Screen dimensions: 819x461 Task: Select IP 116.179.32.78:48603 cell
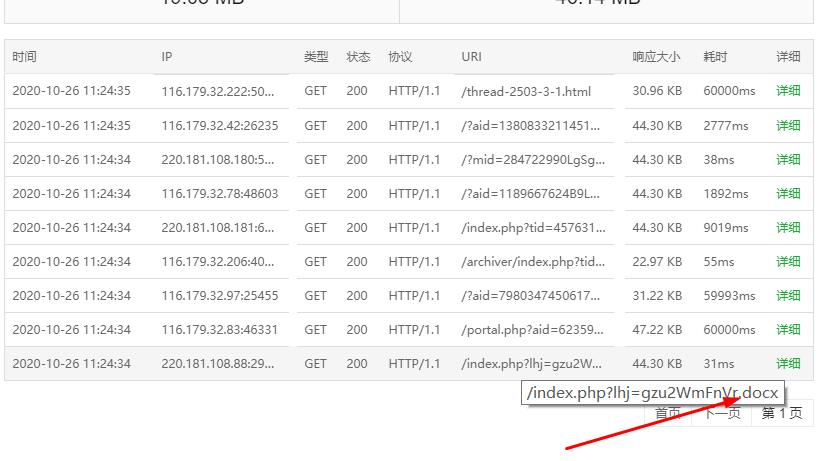(219, 194)
